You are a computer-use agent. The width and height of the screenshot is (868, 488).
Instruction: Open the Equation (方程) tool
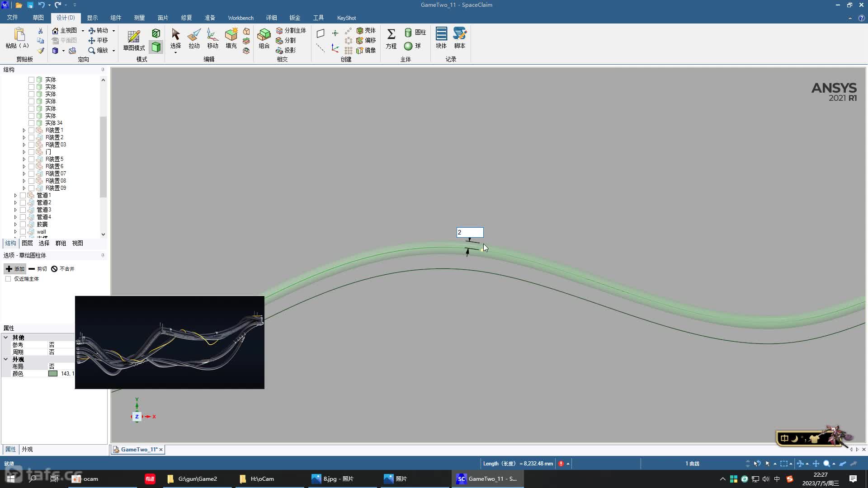point(391,38)
